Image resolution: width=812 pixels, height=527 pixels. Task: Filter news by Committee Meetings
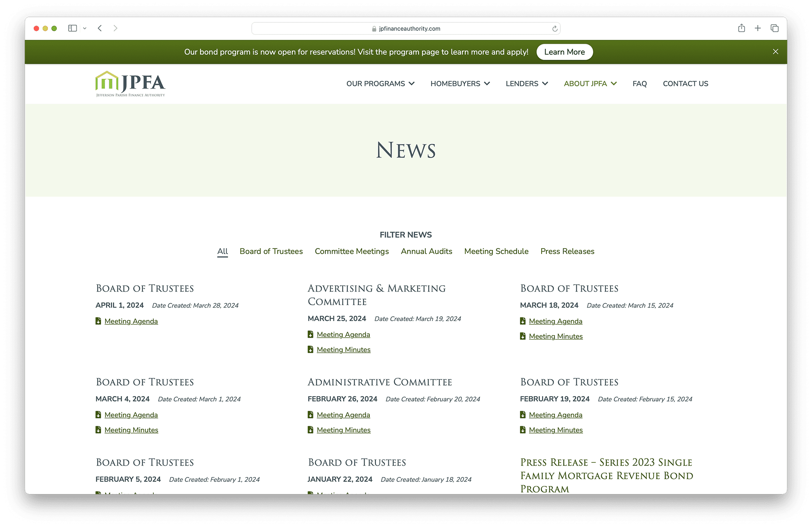tap(352, 252)
